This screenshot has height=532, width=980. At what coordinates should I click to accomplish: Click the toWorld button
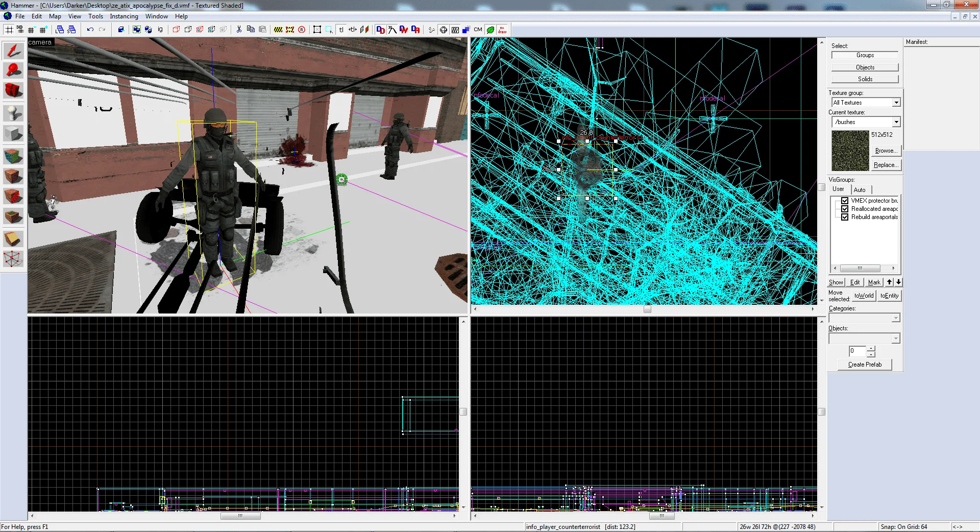(x=864, y=296)
